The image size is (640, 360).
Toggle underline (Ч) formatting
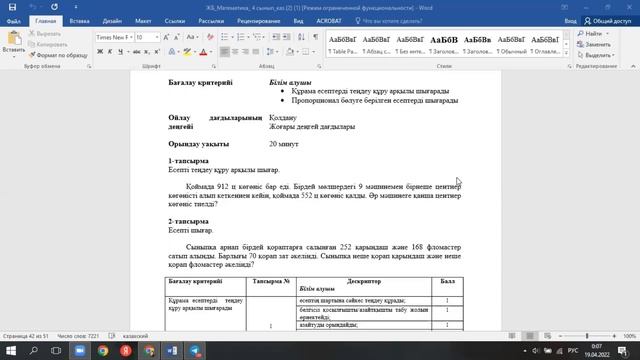(x=120, y=51)
